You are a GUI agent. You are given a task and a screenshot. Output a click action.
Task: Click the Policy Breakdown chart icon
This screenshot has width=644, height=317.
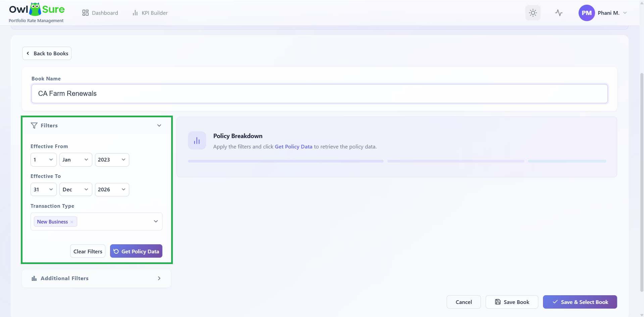pyautogui.click(x=197, y=140)
